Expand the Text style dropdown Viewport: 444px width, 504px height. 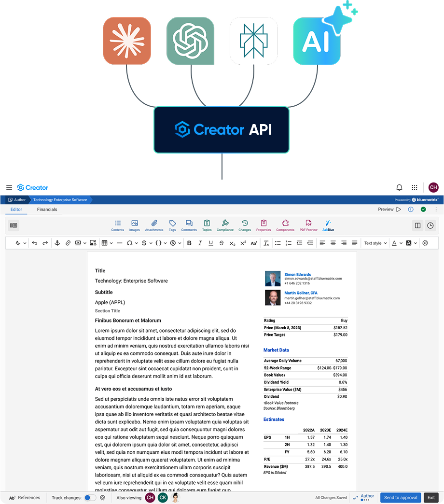375,243
